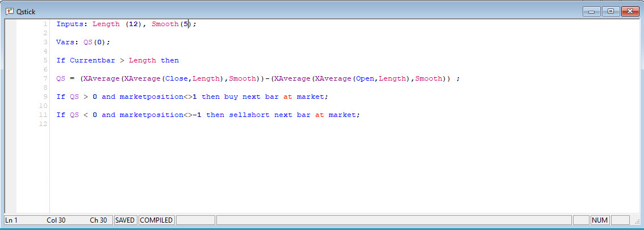Click the NUM lock indicator in status bar
This screenshot has width=644, height=230.
[600, 220]
